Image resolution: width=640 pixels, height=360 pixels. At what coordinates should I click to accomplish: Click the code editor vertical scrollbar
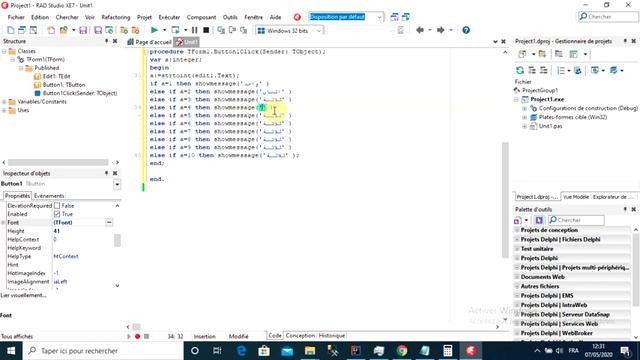[505, 200]
